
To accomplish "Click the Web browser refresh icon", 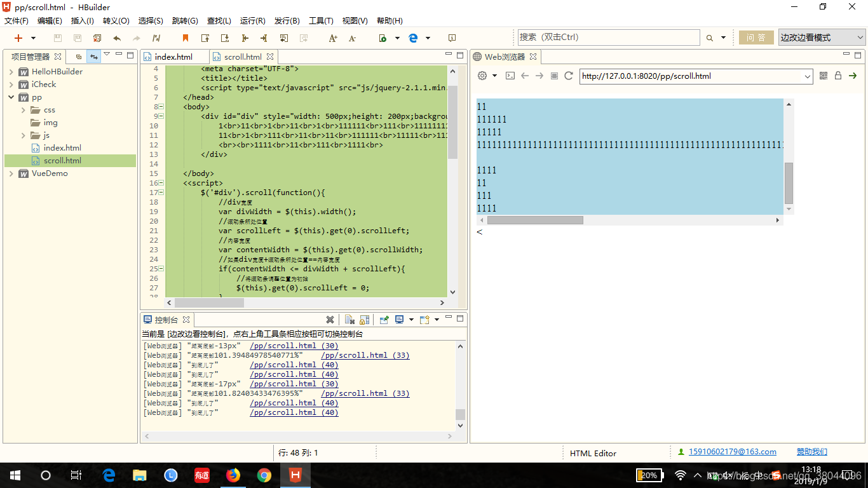I will 569,76.
